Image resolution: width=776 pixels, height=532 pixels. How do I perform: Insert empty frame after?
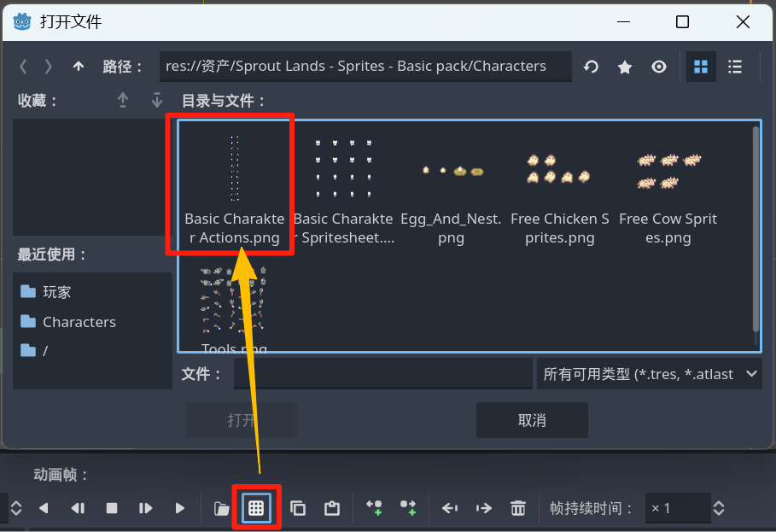pos(408,508)
